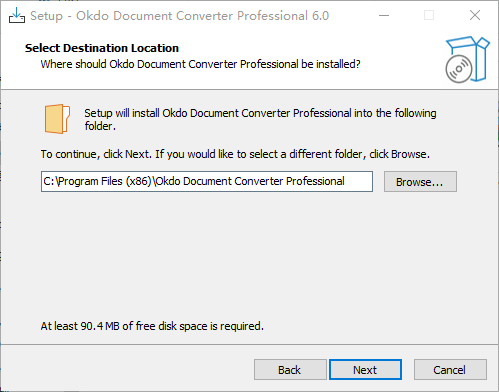The image size is (499, 392).
Task: Focus the destination folder path field
Action: click(207, 182)
